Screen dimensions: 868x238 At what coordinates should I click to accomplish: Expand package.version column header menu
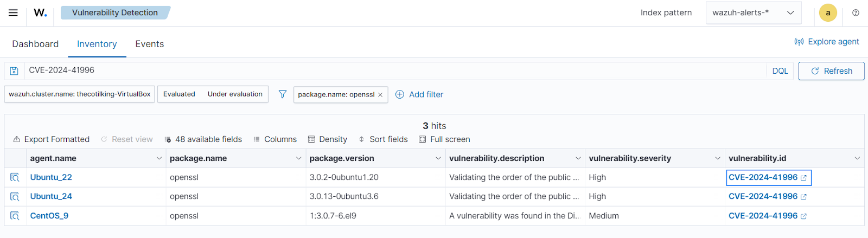[x=438, y=158]
